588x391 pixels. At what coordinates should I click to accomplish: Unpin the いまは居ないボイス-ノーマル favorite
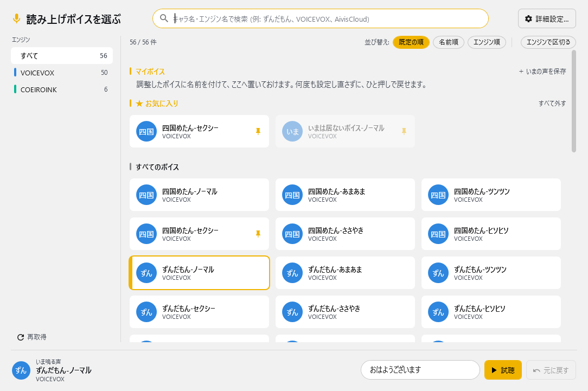(x=404, y=131)
